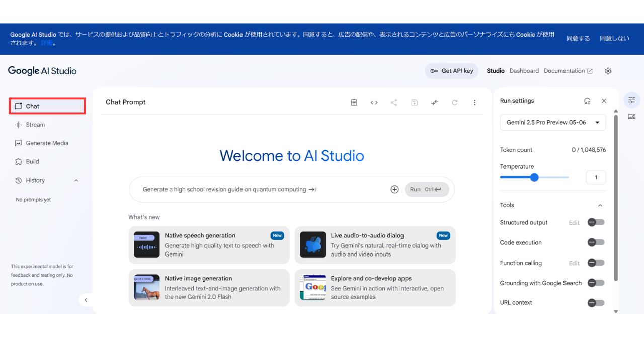Switch to the Dashboard tab
Screen dimensions: 644x337
(524, 71)
